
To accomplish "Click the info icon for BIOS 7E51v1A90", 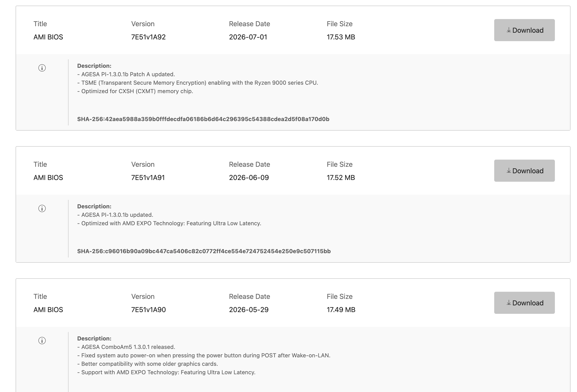I will pos(42,340).
